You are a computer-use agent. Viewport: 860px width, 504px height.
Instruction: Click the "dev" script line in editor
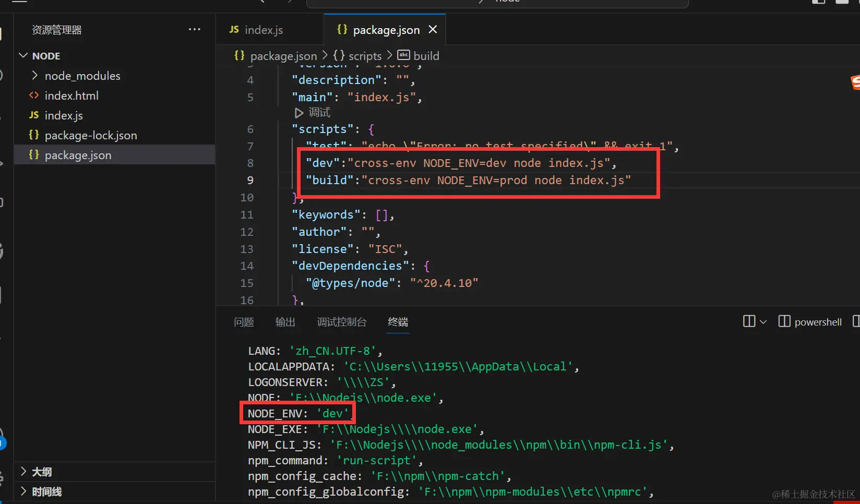(461, 163)
